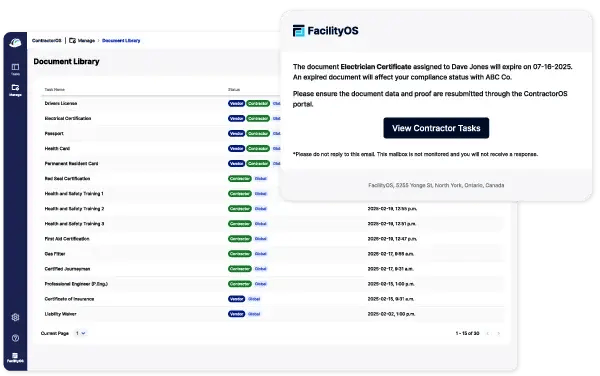Click the FacilityOS logo in email
This screenshot has height=376, width=600.
(326, 31)
